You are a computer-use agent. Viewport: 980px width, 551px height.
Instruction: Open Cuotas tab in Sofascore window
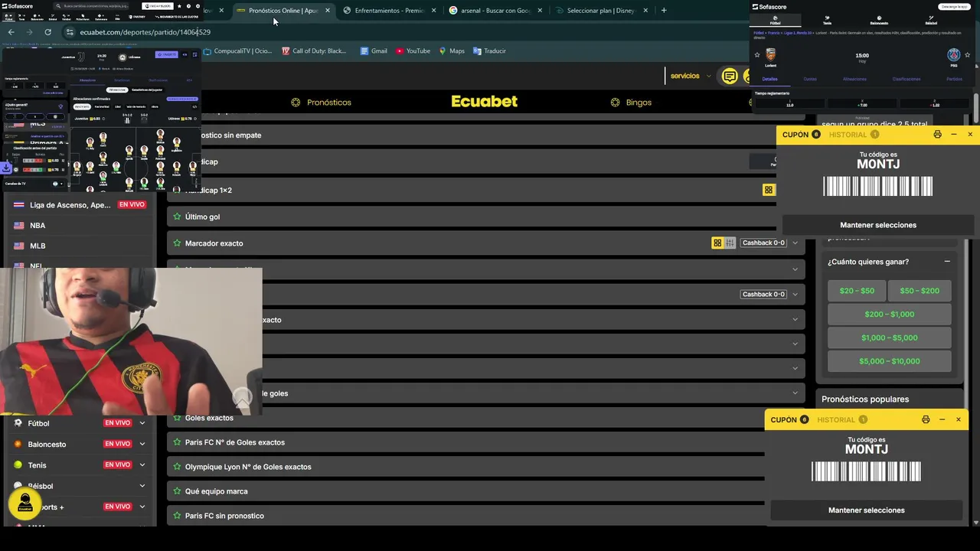tap(810, 79)
